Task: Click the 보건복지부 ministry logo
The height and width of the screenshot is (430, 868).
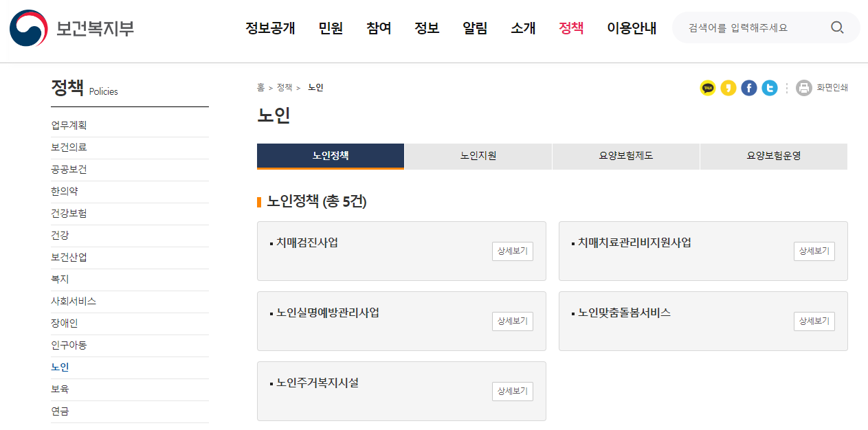Action: tap(96, 28)
